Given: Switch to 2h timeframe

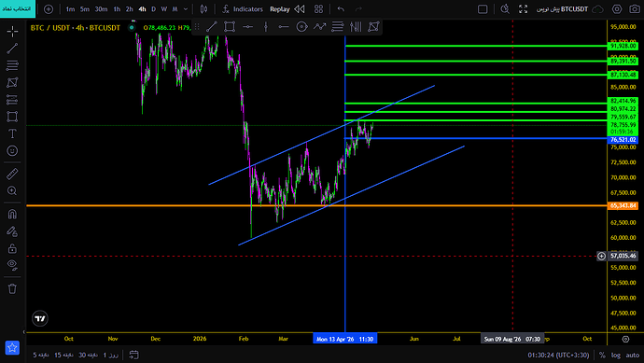Looking at the screenshot, I should pyautogui.click(x=130, y=9).
